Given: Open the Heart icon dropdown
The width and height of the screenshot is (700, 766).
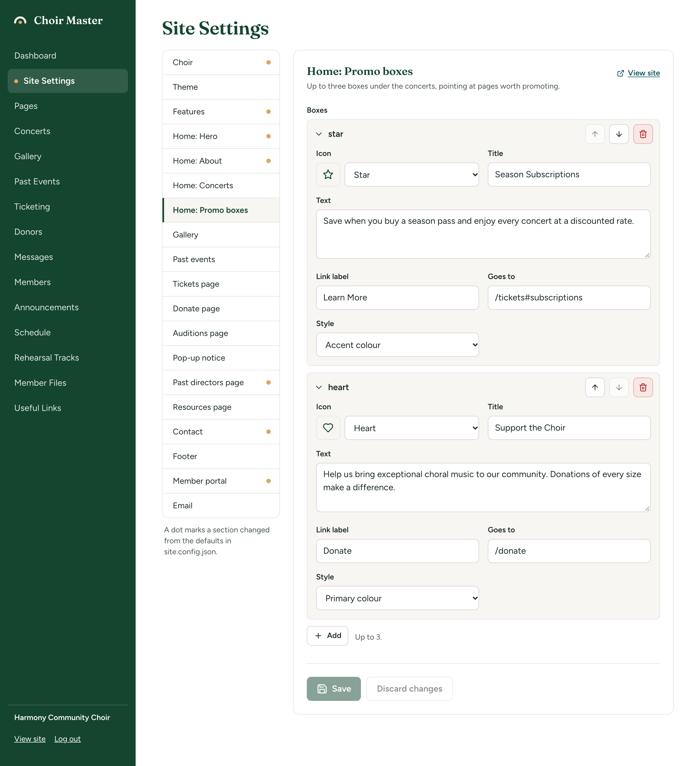Looking at the screenshot, I should click(411, 428).
